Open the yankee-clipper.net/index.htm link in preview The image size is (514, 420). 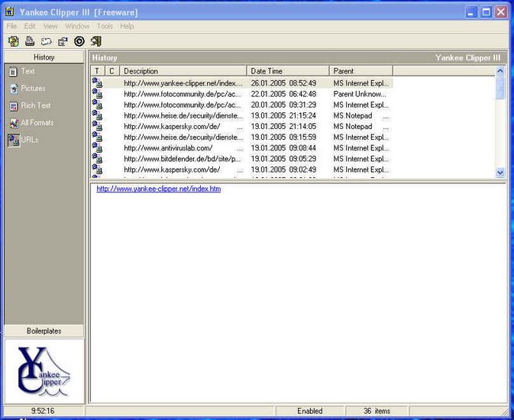coord(159,189)
